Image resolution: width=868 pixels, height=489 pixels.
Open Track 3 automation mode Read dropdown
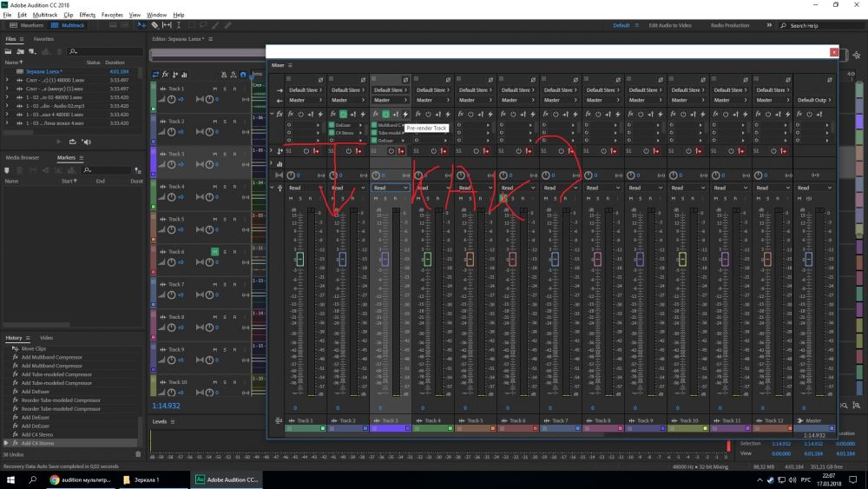[391, 188]
